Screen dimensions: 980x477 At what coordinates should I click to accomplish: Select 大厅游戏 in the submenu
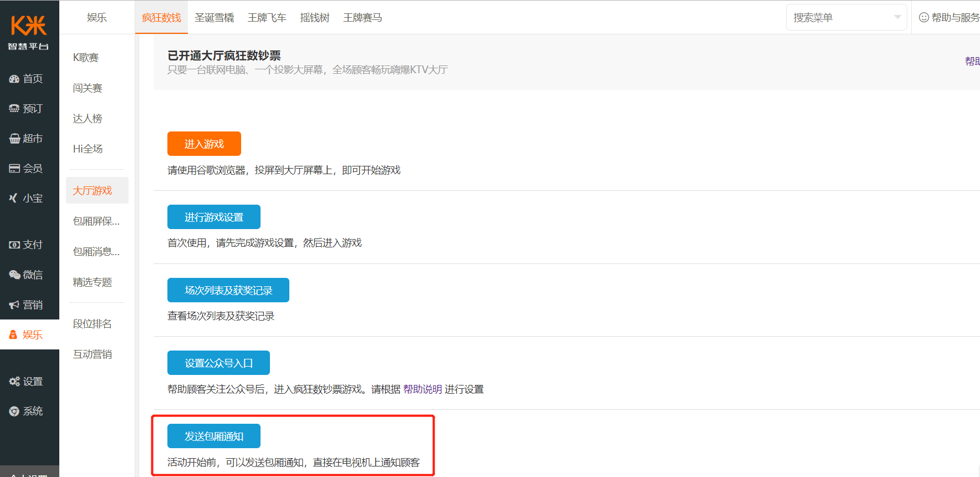click(97, 190)
